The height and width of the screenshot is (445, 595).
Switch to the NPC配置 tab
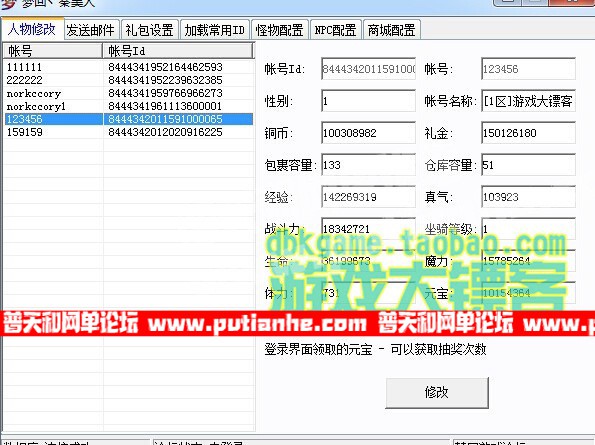click(335, 30)
